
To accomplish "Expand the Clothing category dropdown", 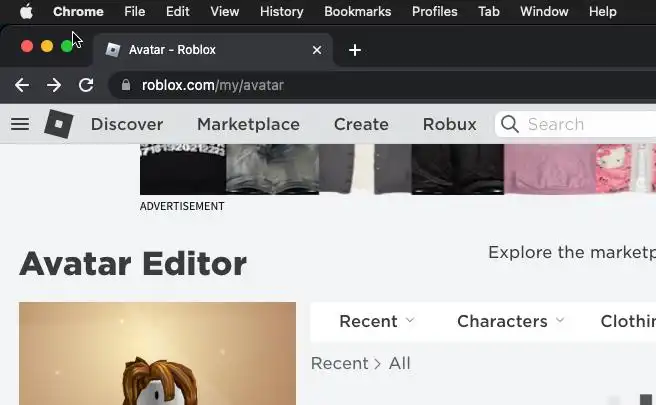I will pos(628,321).
